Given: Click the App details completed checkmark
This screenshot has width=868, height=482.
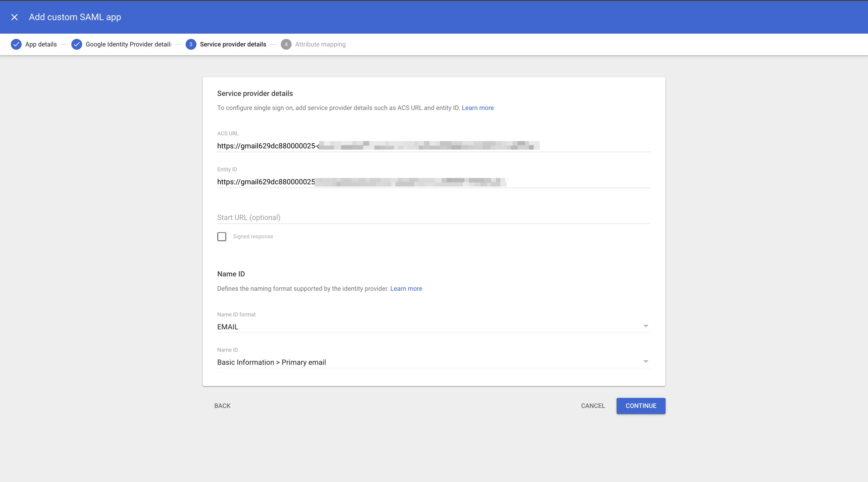Looking at the screenshot, I should [16, 44].
